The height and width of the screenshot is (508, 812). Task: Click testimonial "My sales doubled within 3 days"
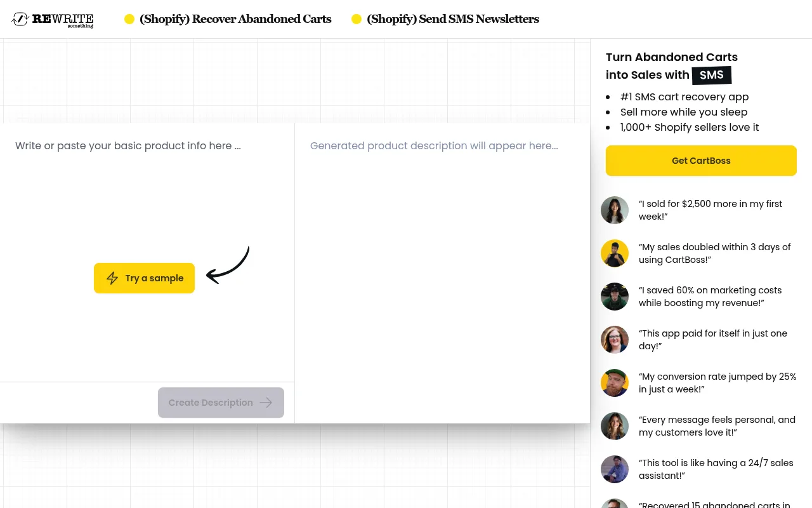click(715, 253)
